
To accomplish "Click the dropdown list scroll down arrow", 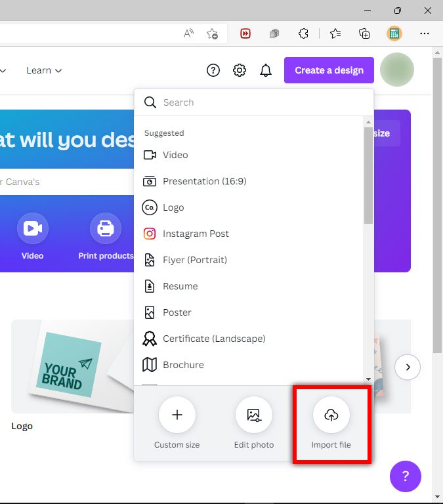I will [x=368, y=379].
